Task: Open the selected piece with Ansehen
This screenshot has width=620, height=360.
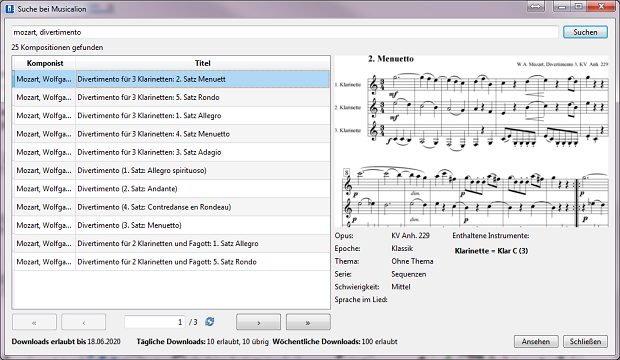Action: point(536,341)
